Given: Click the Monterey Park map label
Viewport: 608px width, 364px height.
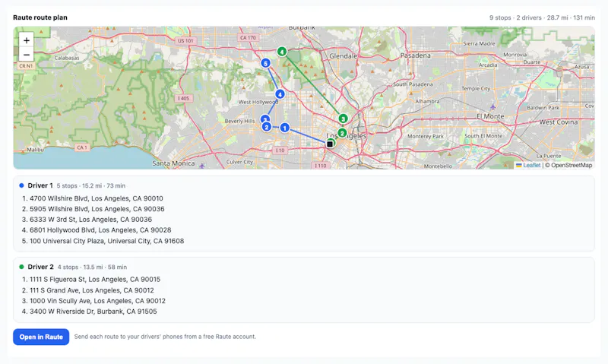Looking at the screenshot, I should coord(426,136).
